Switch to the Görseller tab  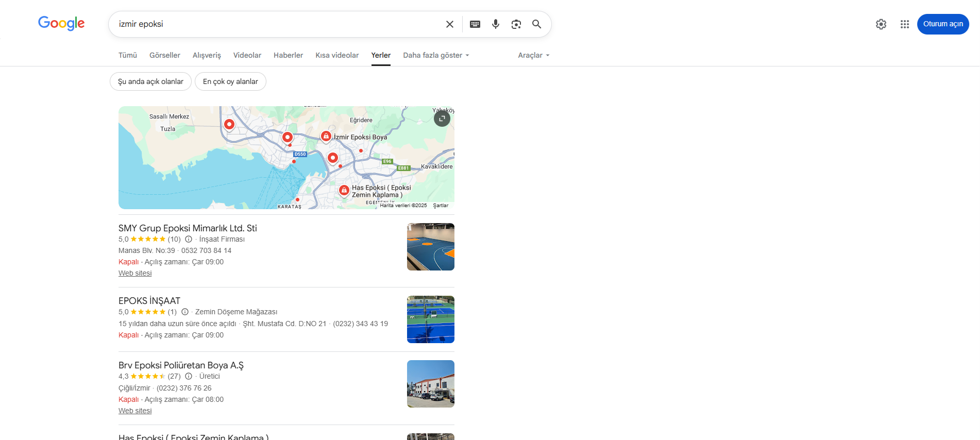pyautogui.click(x=164, y=55)
